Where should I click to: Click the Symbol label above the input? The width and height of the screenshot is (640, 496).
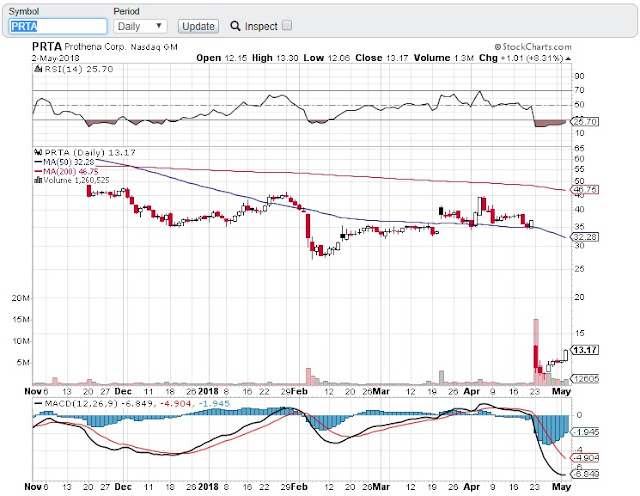tap(24, 11)
